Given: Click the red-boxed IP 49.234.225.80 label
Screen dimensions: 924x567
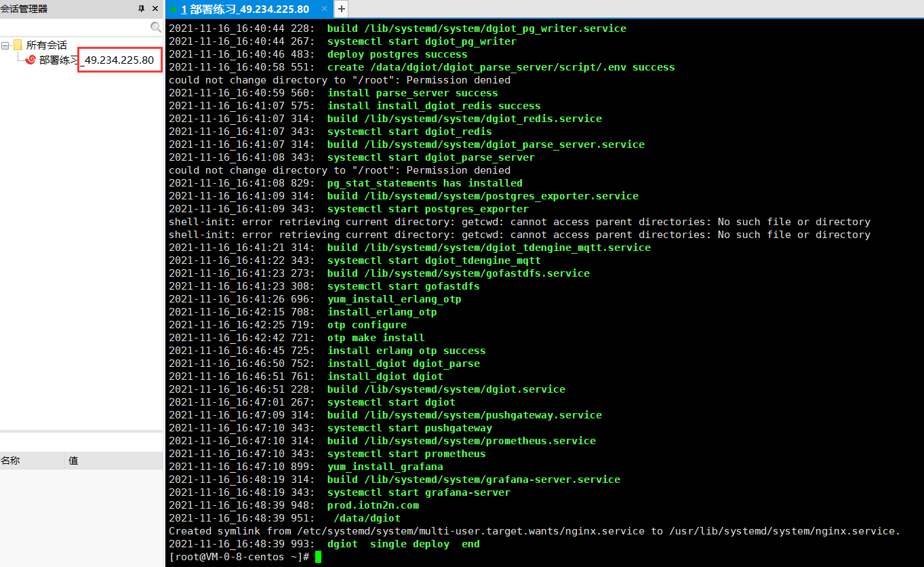Looking at the screenshot, I should pos(119,59).
